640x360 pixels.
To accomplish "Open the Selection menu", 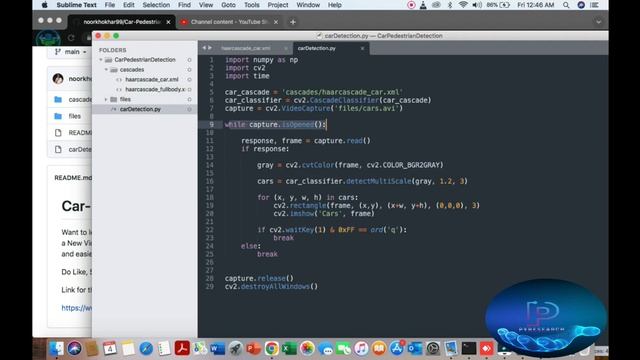I will click(x=156, y=5).
